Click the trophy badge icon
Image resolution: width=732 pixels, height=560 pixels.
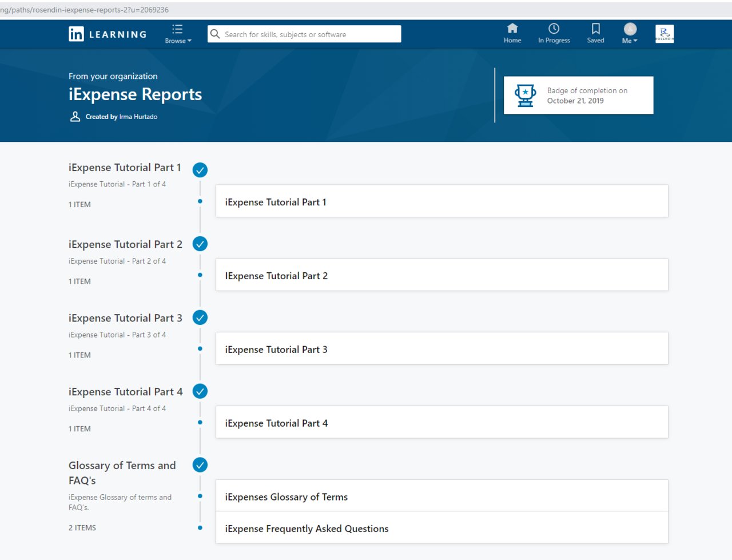tap(525, 96)
